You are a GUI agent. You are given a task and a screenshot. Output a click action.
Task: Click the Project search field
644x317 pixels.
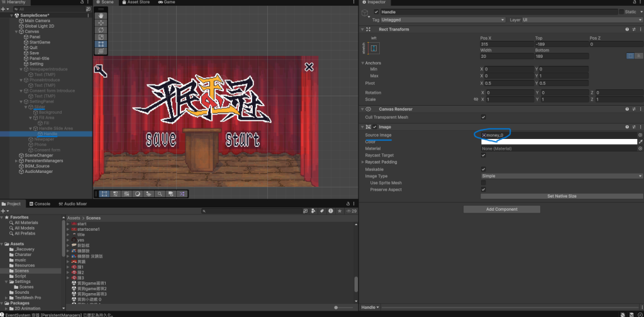pos(252,211)
